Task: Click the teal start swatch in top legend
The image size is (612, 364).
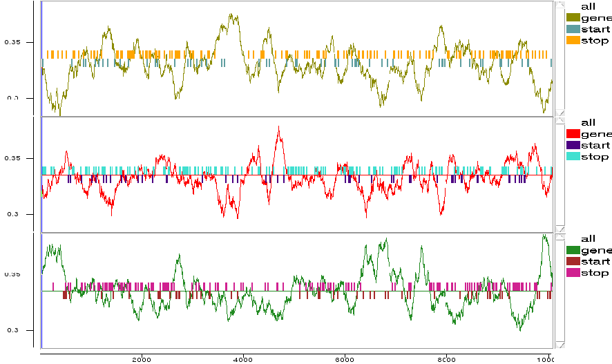Action: pos(573,29)
